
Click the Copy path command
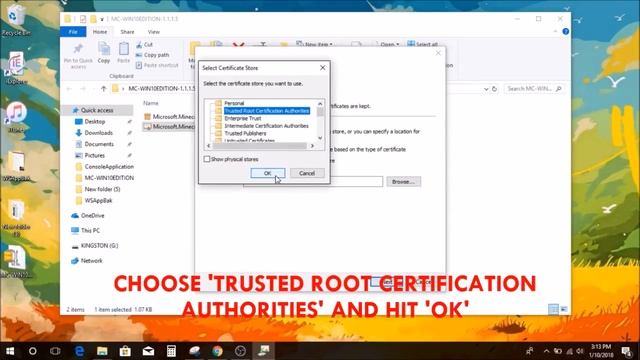point(152,55)
